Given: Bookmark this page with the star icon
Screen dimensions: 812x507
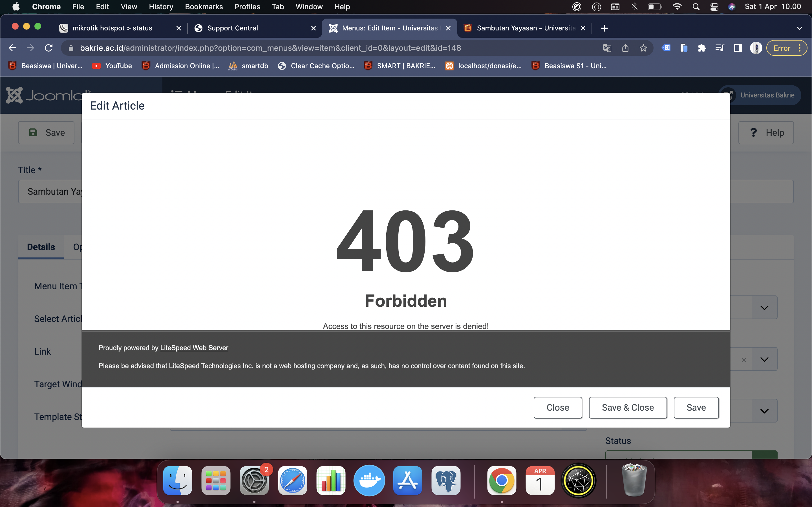Looking at the screenshot, I should pyautogui.click(x=643, y=48).
